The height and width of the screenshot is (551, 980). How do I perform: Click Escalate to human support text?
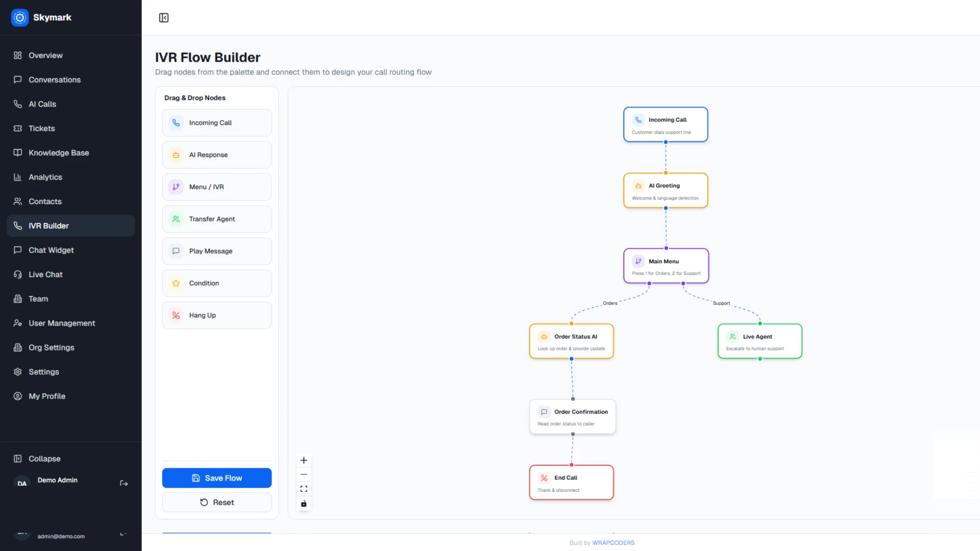(x=755, y=349)
